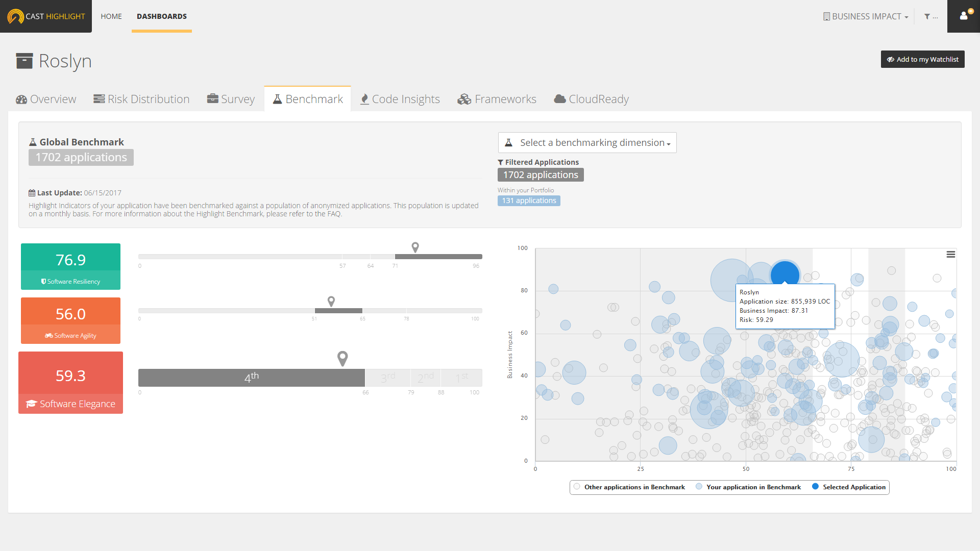
Task: Open the chart hamburger menu
Action: (x=950, y=254)
